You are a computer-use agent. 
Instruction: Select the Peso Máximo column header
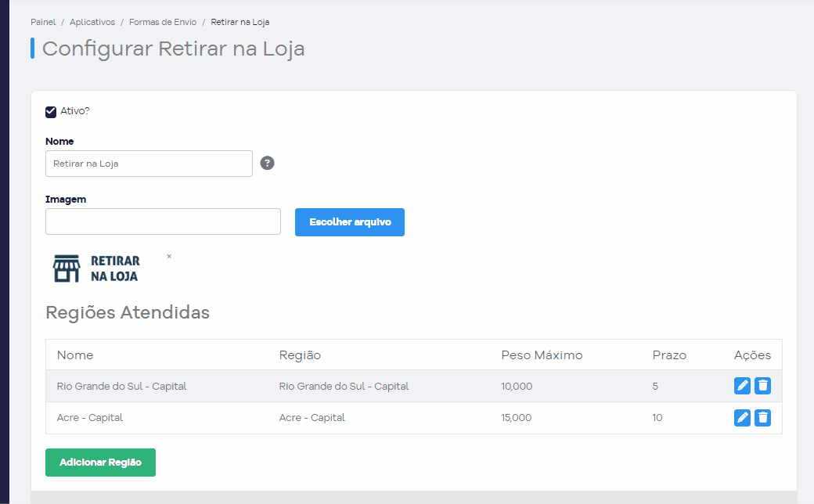click(x=542, y=355)
